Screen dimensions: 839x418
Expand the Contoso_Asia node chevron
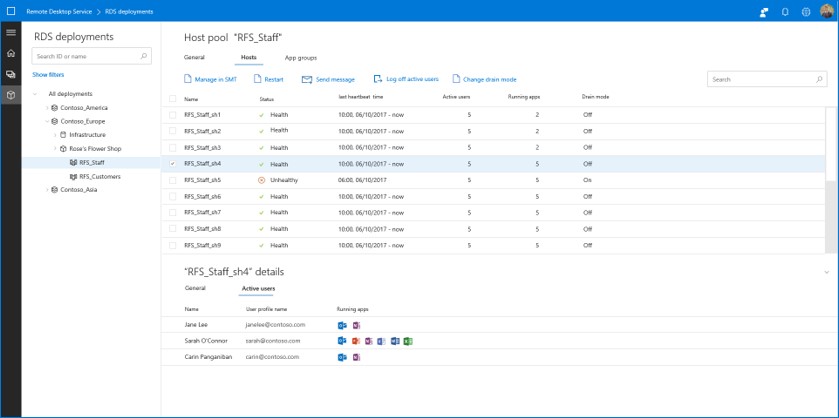[47, 189]
